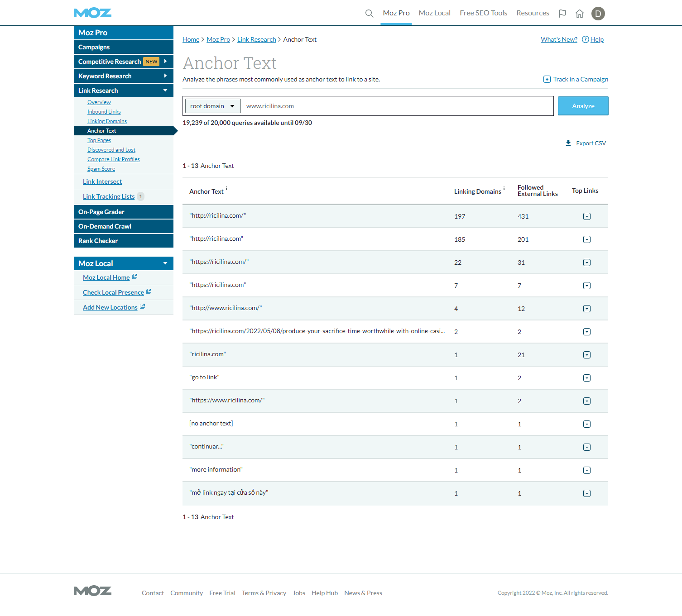
Task: Expand top links for "https://ricilina.com/" row
Action: pos(587,263)
